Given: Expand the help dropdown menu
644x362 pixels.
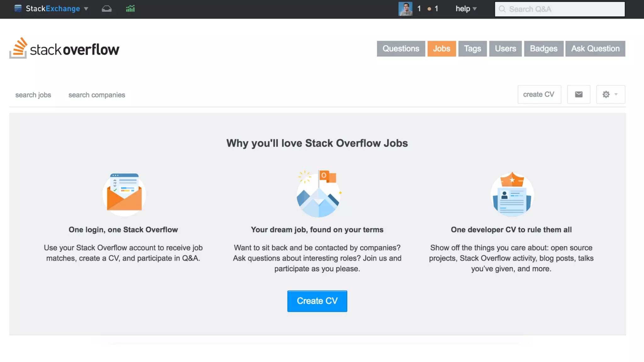Looking at the screenshot, I should (x=466, y=9).
